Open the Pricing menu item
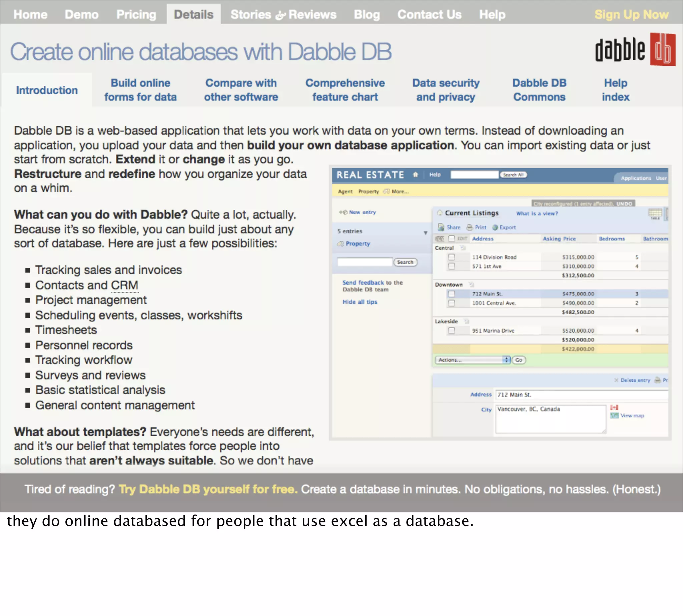The height and width of the screenshot is (616, 683). 136,15
